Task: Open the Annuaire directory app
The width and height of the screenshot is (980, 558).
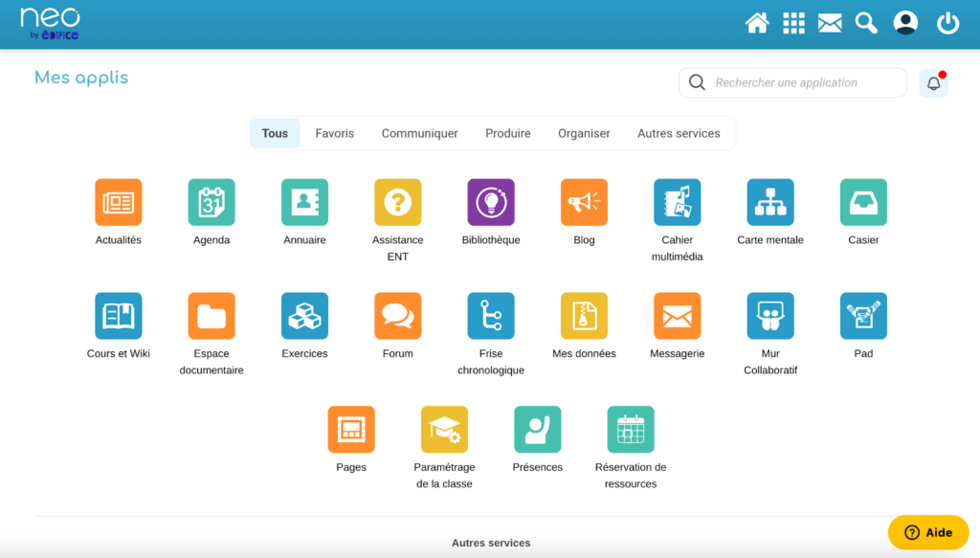Action: pos(304,203)
